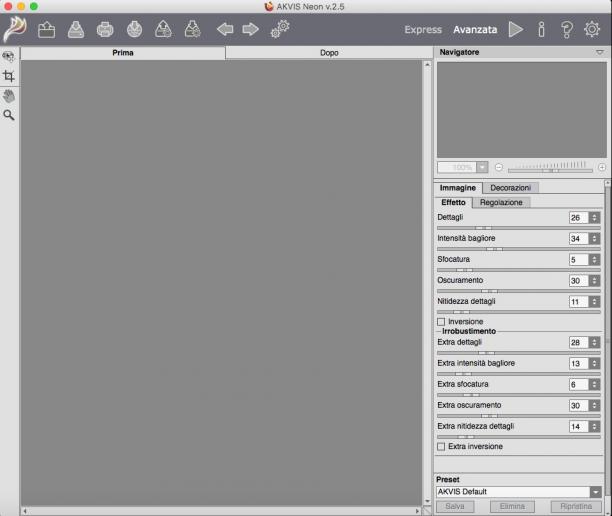Open preferences gear icon
This screenshot has height=516, width=612.
tap(592, 29)
